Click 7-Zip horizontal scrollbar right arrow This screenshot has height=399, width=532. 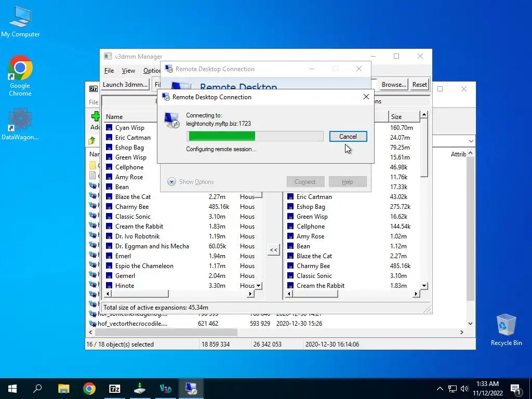461,332
